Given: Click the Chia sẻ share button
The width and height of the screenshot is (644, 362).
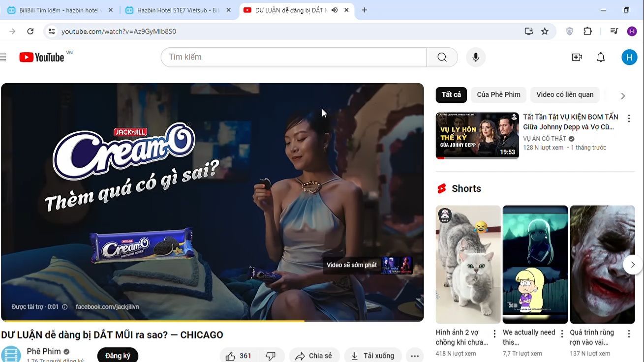Looking at the screenshot, I should click(314, 356).
